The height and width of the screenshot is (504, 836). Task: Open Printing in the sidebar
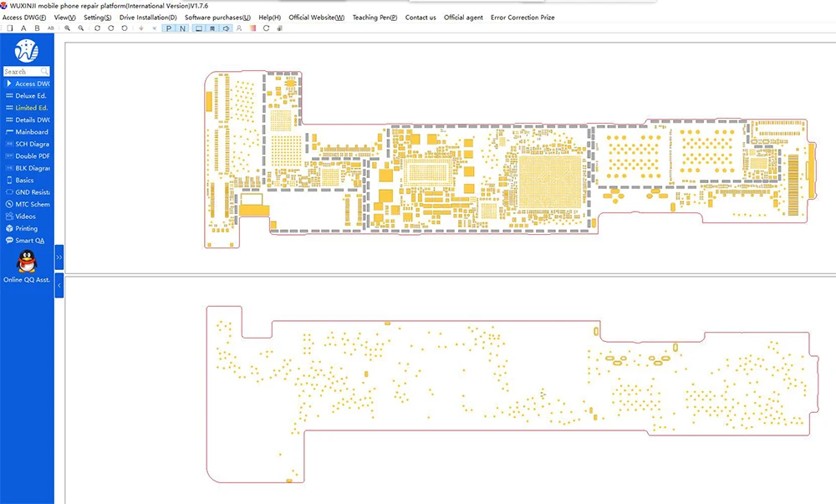pos(22,228)
